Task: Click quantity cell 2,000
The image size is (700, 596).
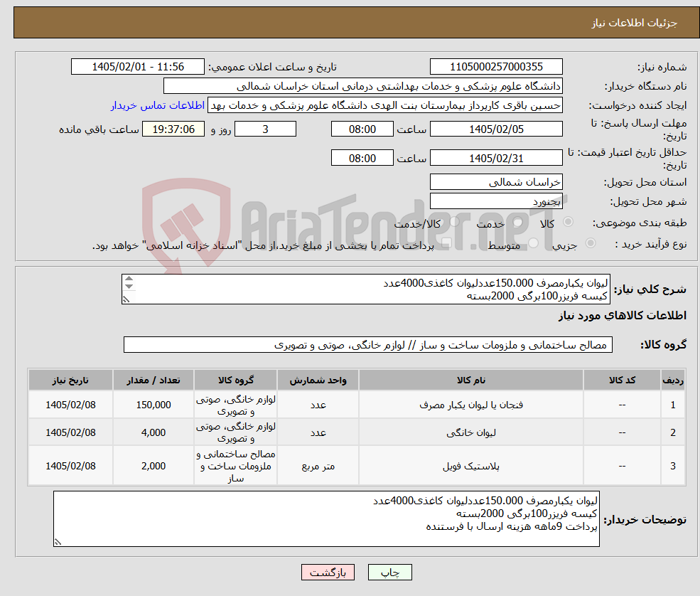Action: point(153,466)
